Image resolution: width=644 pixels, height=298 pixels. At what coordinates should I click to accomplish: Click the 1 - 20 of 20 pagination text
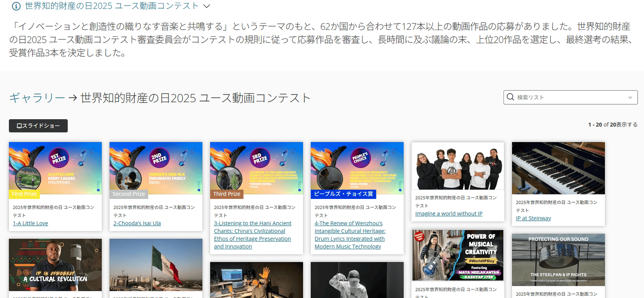tap(613, 125)
